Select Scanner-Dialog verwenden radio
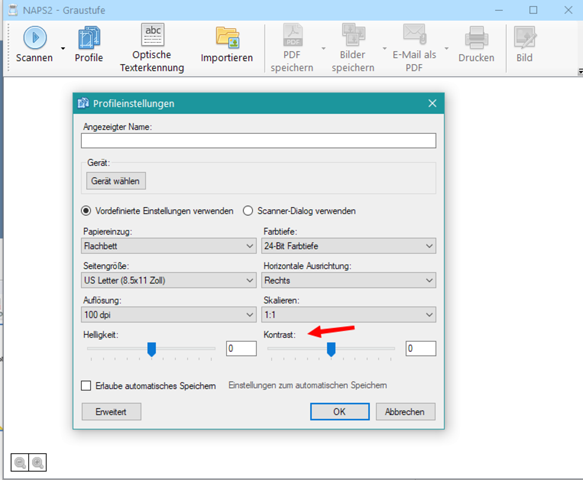 (248, 211)
